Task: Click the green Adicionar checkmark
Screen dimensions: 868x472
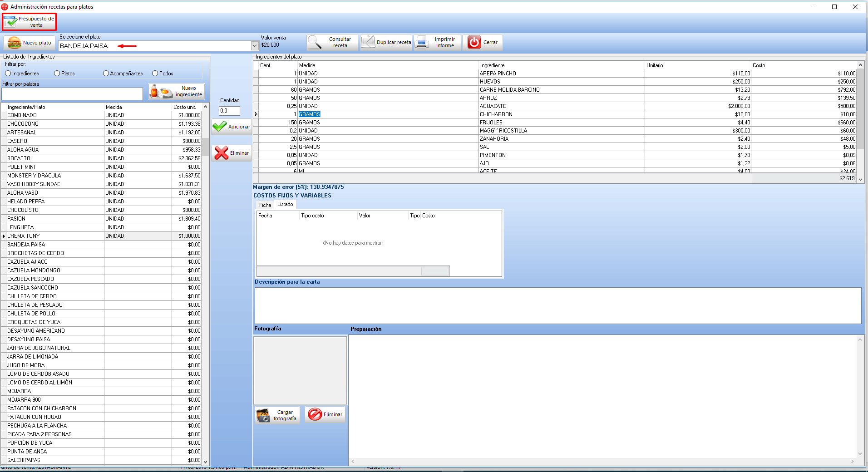Action: (220, 127)
